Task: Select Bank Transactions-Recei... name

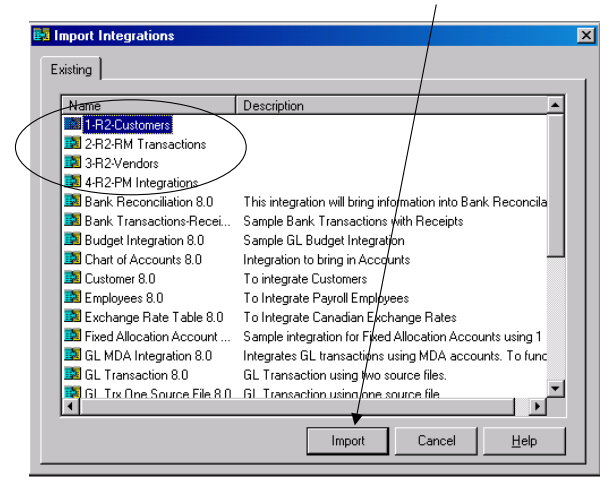Action: click(x=157, y=221)
